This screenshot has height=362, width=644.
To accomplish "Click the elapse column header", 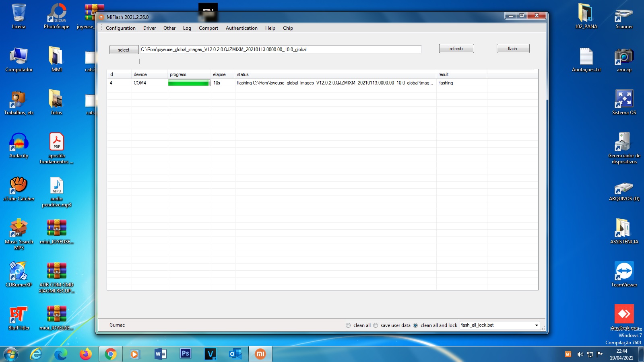I will [x=223, y=74].
